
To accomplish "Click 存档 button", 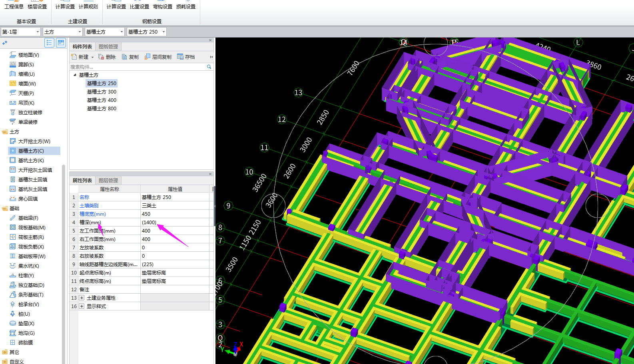I will click(186, 57).
